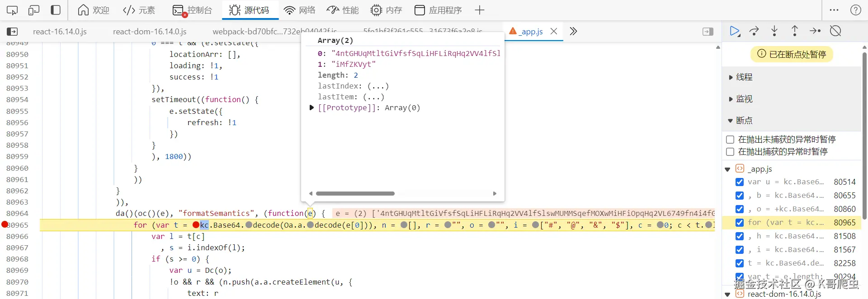Collapse _app.js breakpoint group
This screenshot has width=868, height=299.
click(727, 169)
